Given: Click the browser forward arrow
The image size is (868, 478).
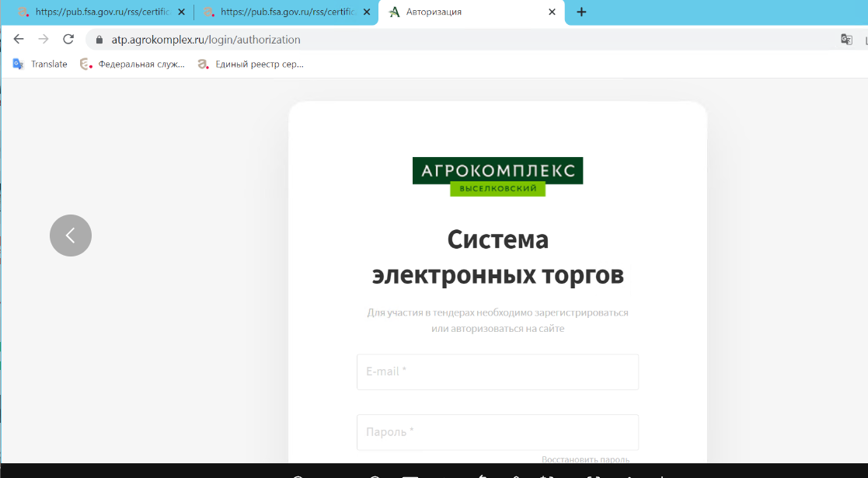Looking at the screenshot, I should tap(44, 40).
